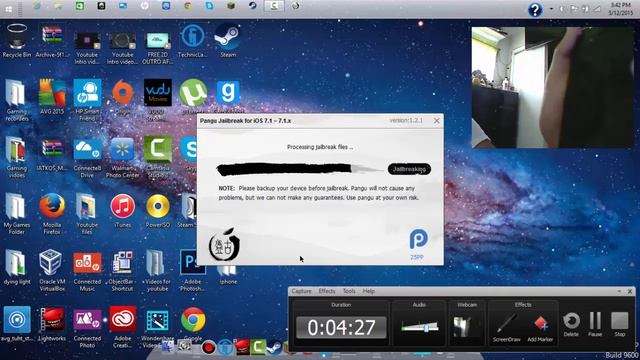
Task: Click the Duration timer display 0:04:27
Action: (x=341, y=327)
